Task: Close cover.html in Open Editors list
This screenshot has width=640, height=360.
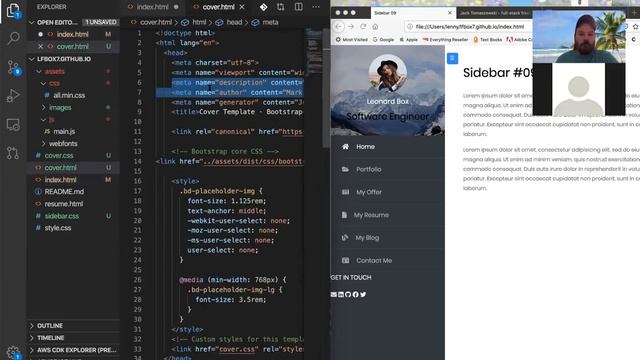Action: (40, 47)
